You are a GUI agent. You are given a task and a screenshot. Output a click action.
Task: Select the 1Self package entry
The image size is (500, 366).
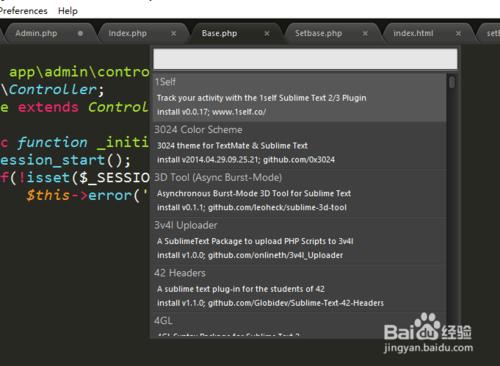pyautogui.click(x=299, y=97)
